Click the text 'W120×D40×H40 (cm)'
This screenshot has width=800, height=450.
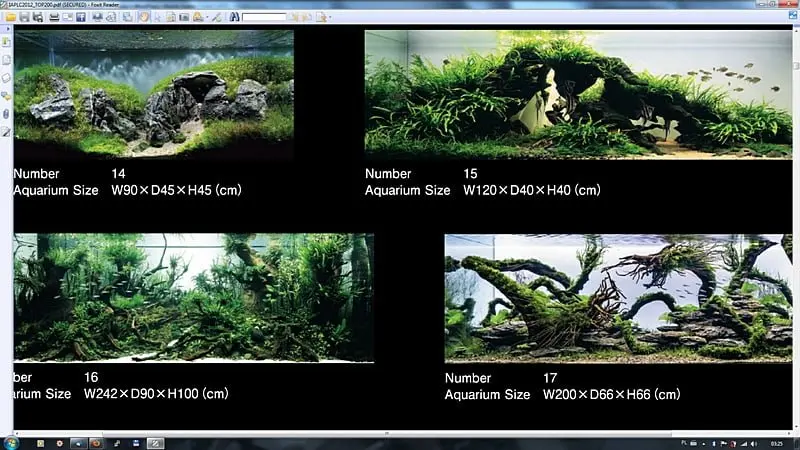532,190
